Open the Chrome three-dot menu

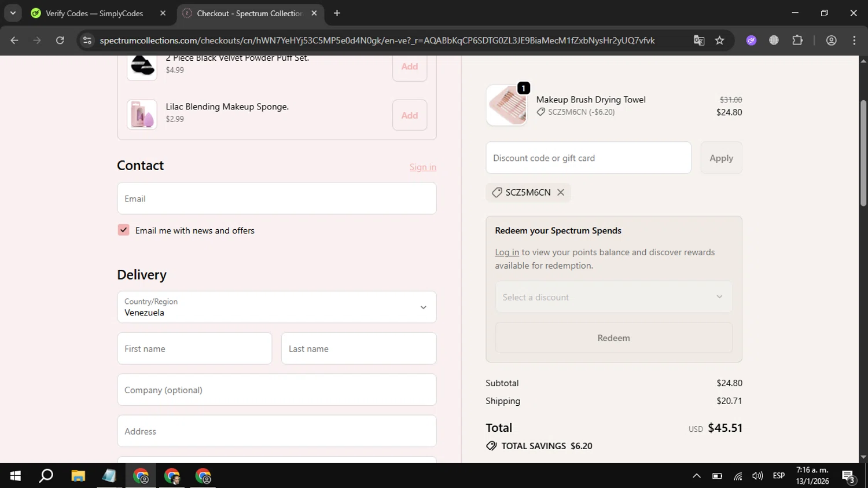click(x=854, y=41)
